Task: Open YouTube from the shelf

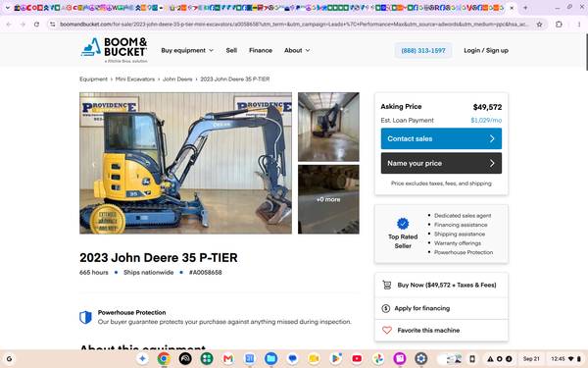Action: [x=357, y=358]
